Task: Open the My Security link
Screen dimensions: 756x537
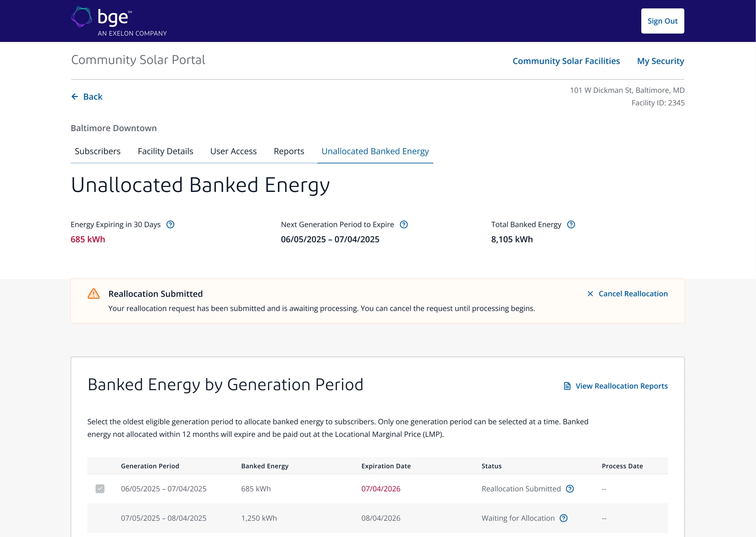Action: [660, 61]
